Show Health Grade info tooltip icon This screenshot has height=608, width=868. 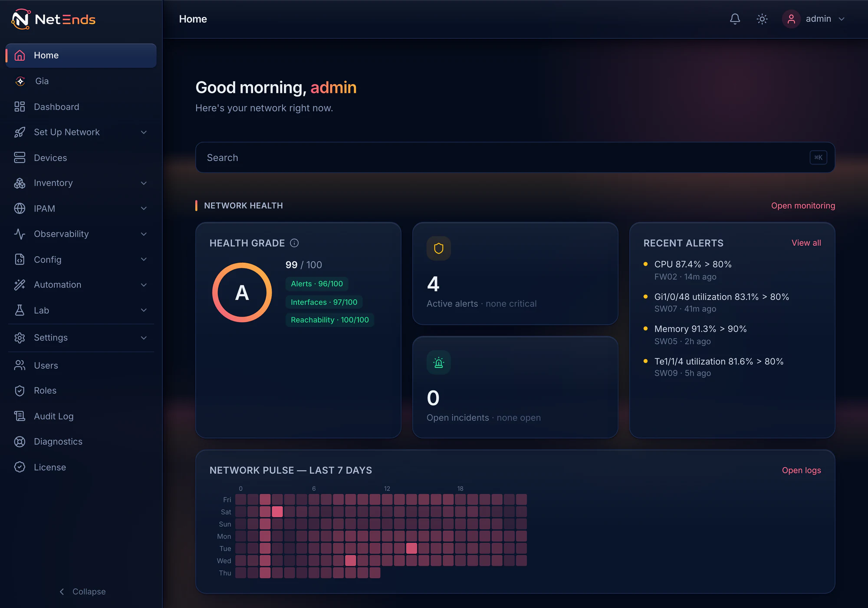click(294, 243)
